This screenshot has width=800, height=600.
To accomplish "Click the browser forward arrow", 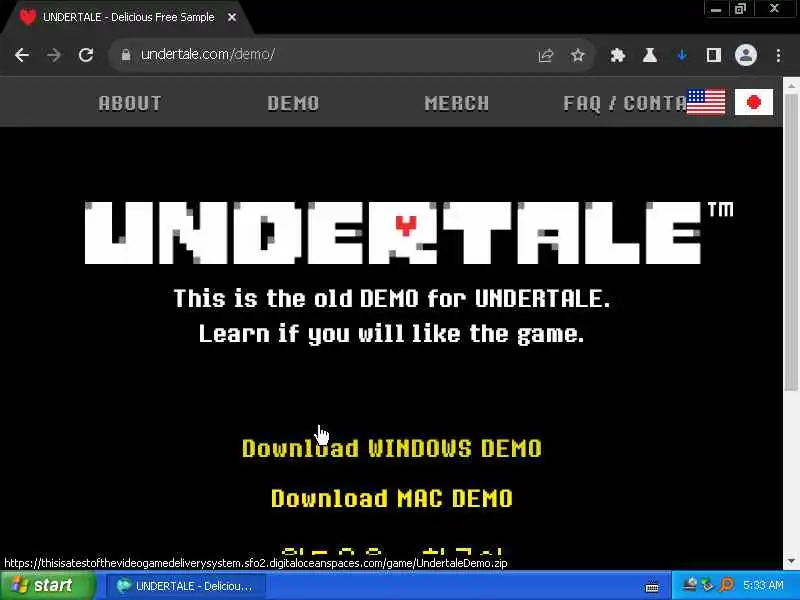I will point(54,55).
